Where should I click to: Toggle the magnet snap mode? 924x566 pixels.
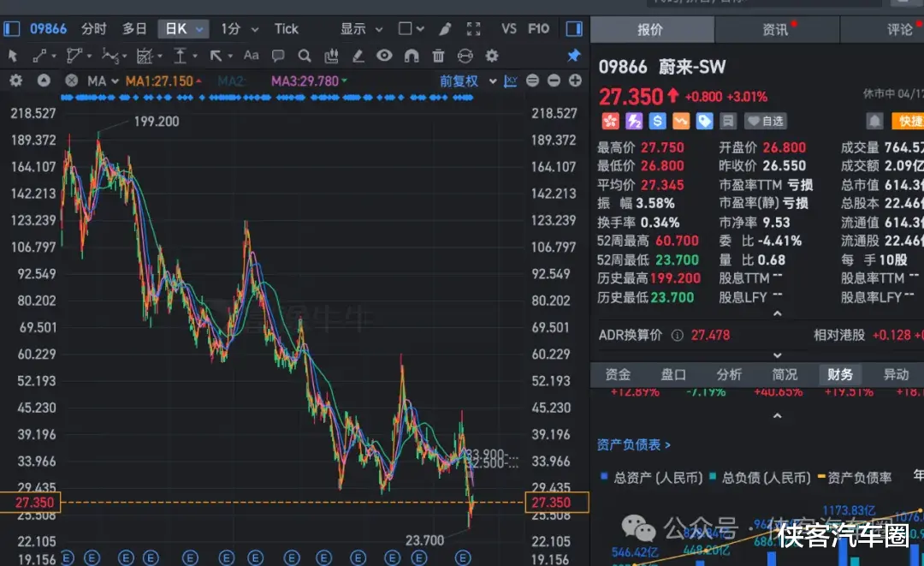coord(412,56)
